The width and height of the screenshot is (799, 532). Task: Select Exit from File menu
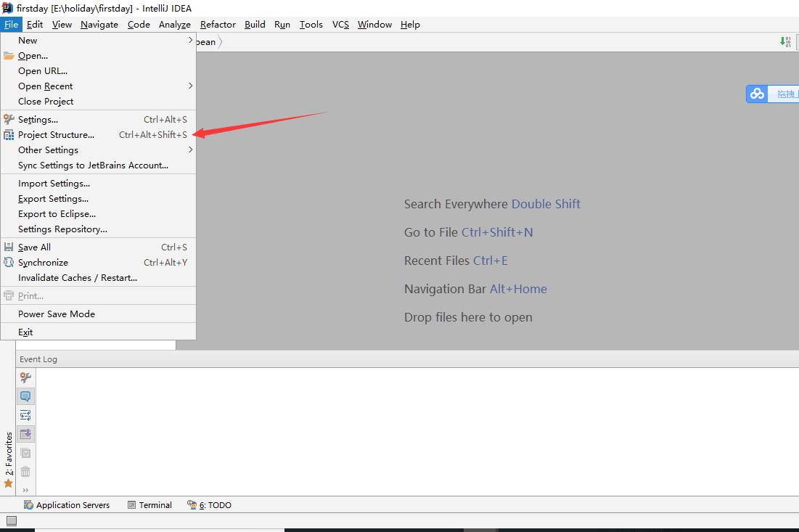[99, 332]
